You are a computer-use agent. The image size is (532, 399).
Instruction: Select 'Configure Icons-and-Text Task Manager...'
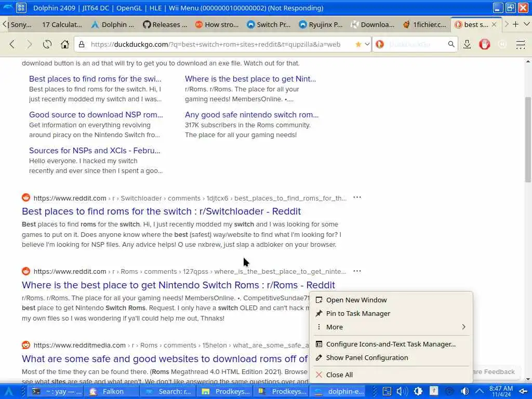(x=391, y=344)
